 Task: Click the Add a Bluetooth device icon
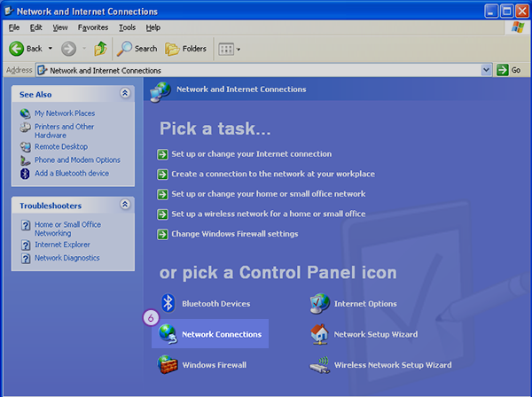tap(25, 174)
